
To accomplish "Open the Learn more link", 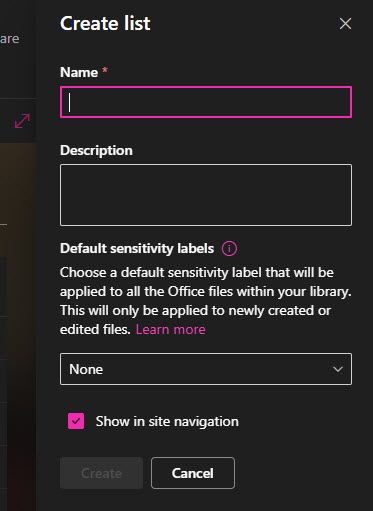I will [170, 329].
